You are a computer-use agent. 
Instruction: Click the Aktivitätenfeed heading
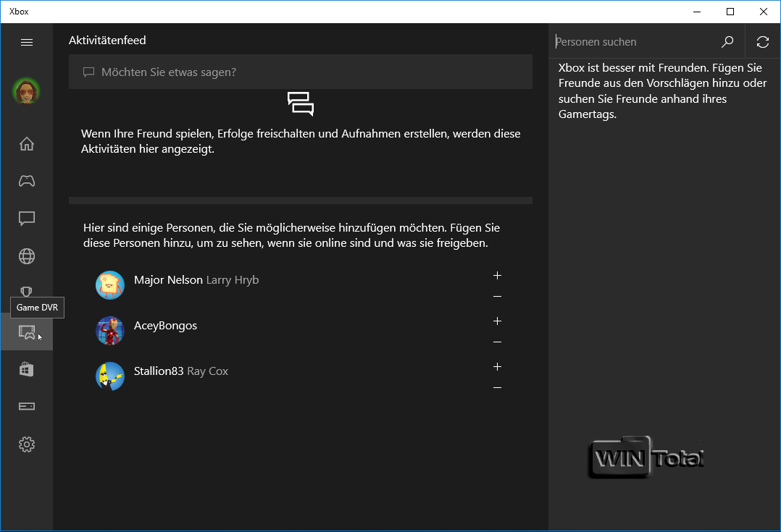(x=107, y=41)
